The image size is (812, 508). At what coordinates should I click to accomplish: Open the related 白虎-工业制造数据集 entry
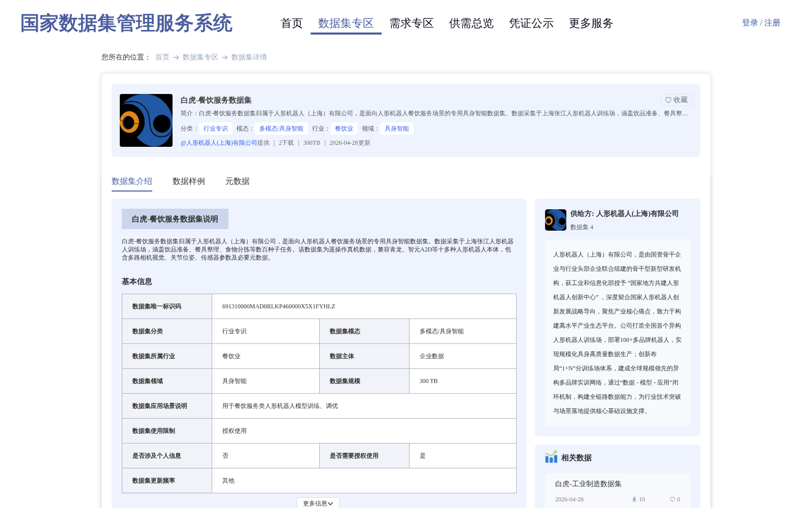[x=588, y=484]
